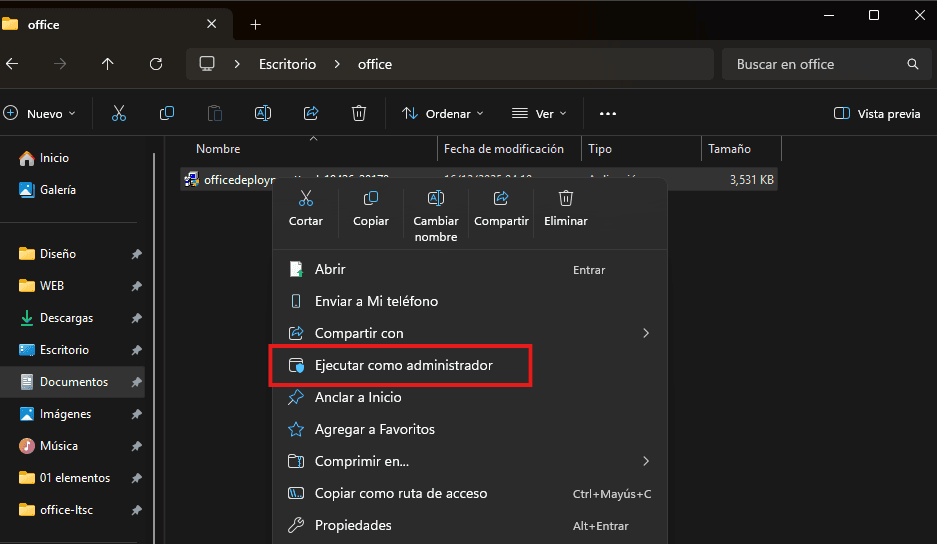Click the Cut icon in the toolbar
This screenshot has height=544, width=937.
(119, 114)
